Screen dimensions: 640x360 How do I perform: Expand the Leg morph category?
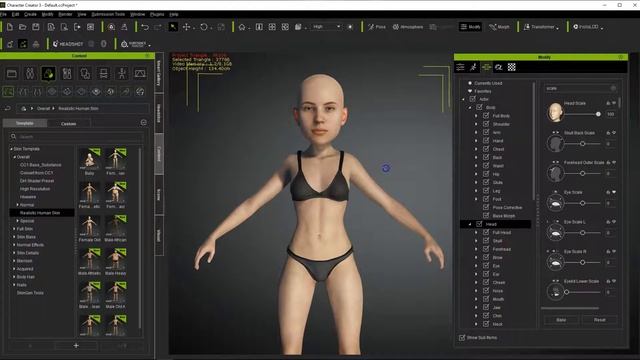476,191
